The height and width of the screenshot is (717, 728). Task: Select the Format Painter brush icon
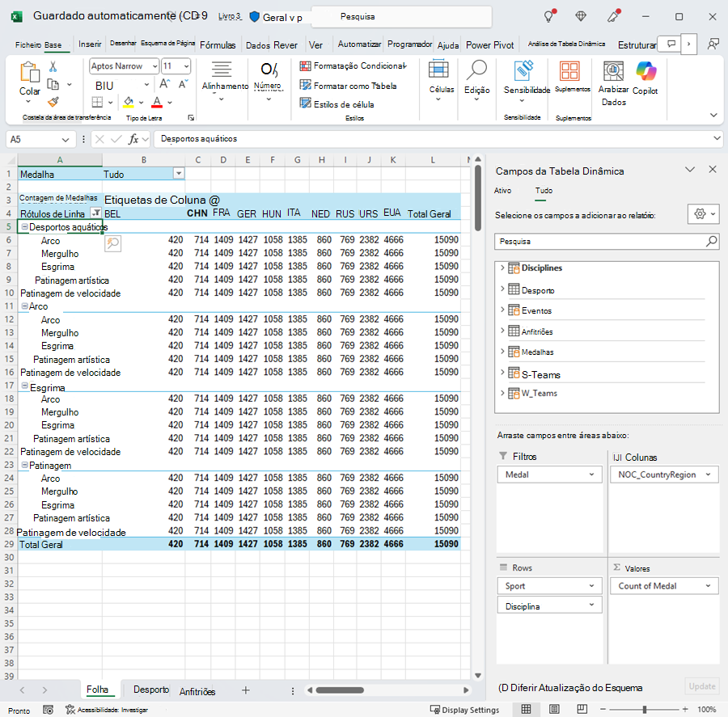click(53, 102)
